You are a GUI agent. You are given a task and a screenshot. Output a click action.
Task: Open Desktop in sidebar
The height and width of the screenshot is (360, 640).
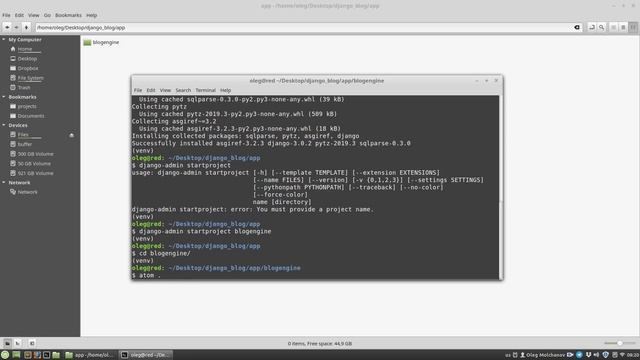(27, 59)
